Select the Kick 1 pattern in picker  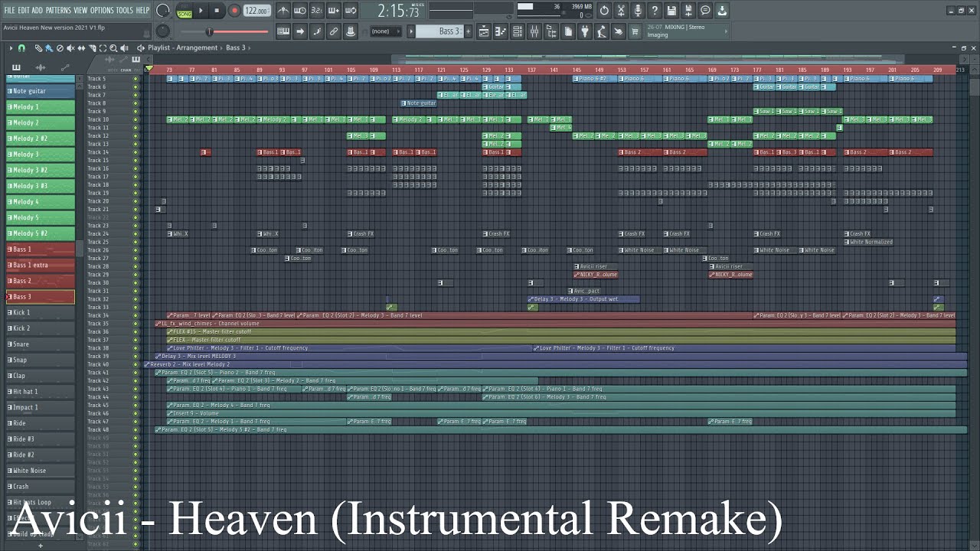click(41, 312)
